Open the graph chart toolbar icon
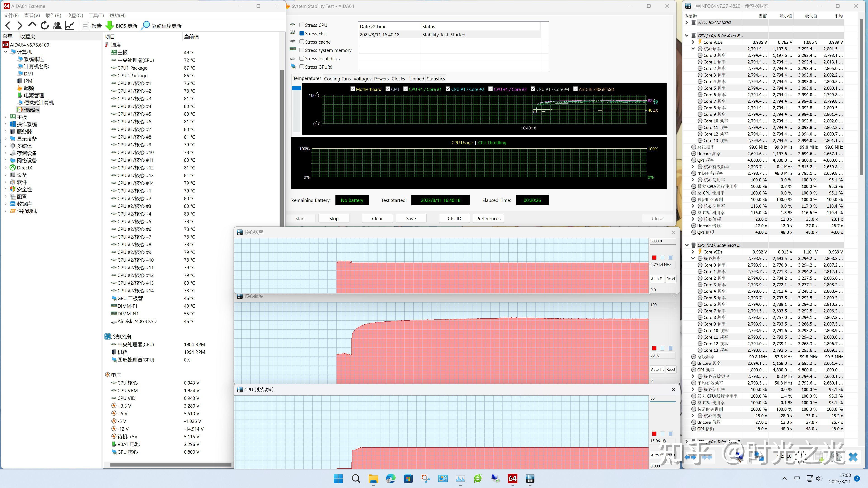This screenshot has width=868, height=488. click(x=70, y=26)
